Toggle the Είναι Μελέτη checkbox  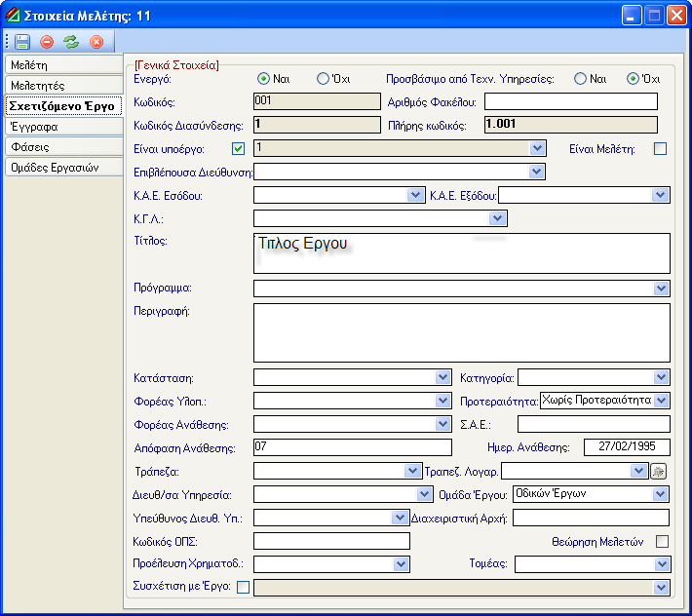[660, 149]
